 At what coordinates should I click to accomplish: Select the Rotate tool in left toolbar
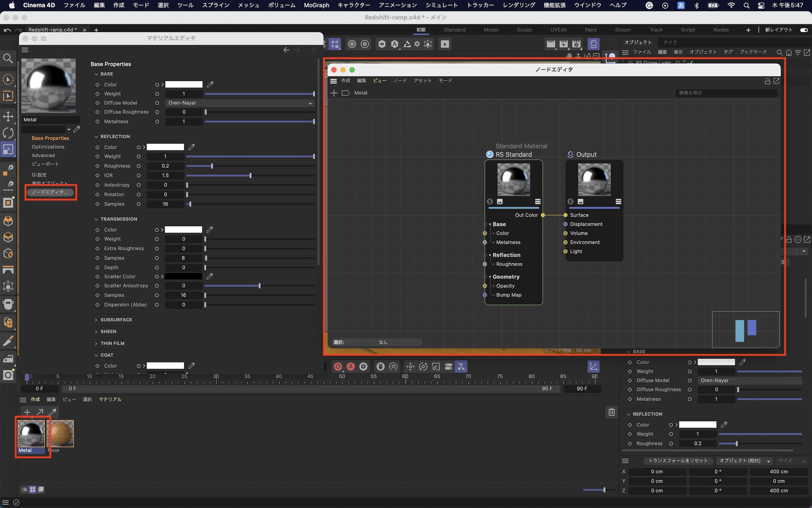[8, 133]
